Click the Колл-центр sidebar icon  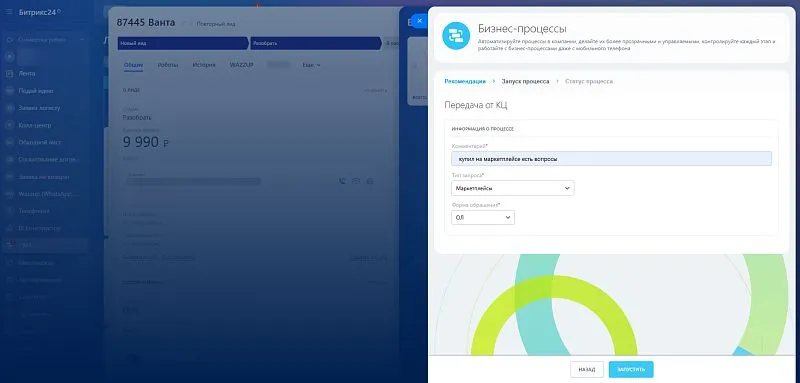pyautogui.click(x=9, y=125)
